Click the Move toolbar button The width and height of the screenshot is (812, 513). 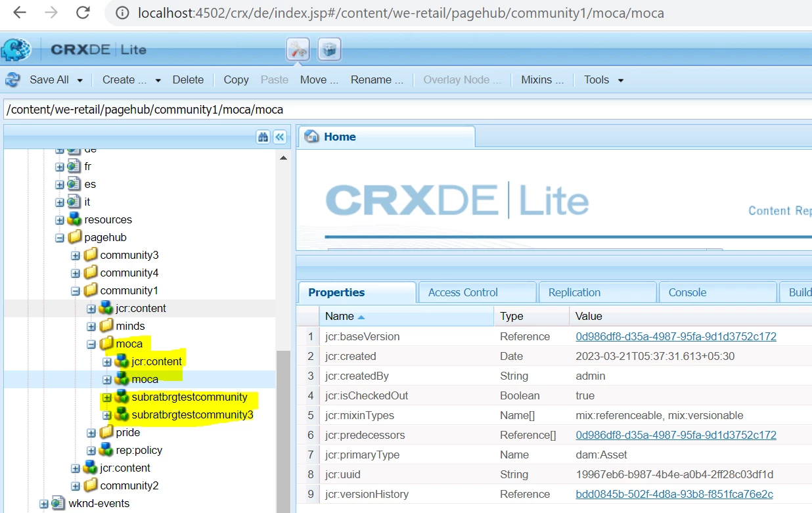click(319, 79)
